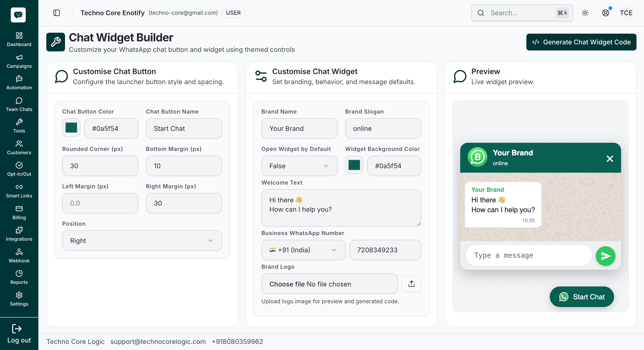Go to Campaigns megaphone icon

click(19, 57)
